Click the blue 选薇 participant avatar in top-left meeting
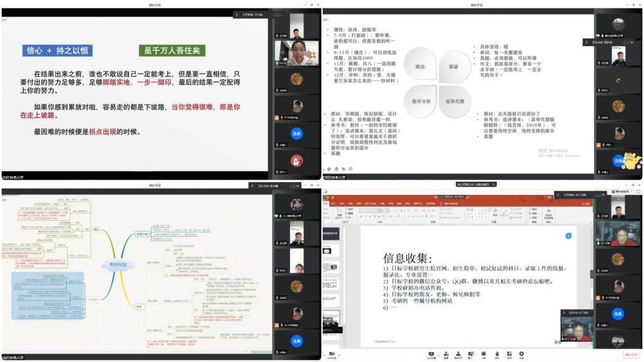 [x=296, y=133]
